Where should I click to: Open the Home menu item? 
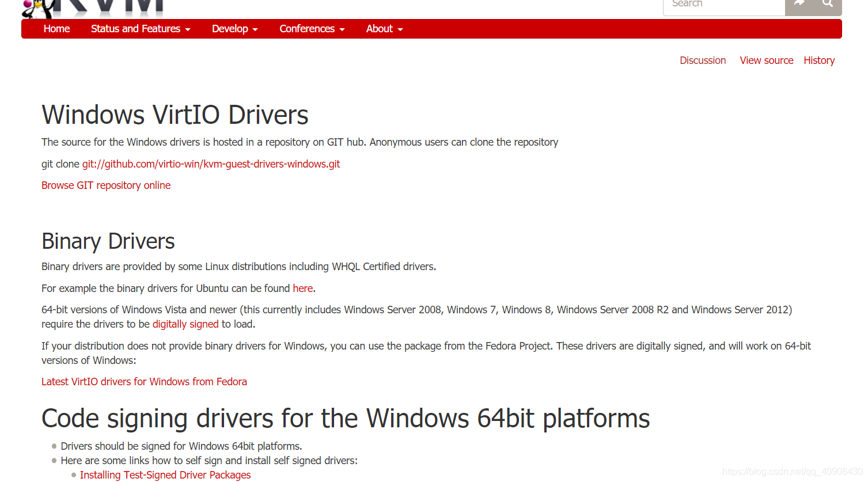pos(56,29)
